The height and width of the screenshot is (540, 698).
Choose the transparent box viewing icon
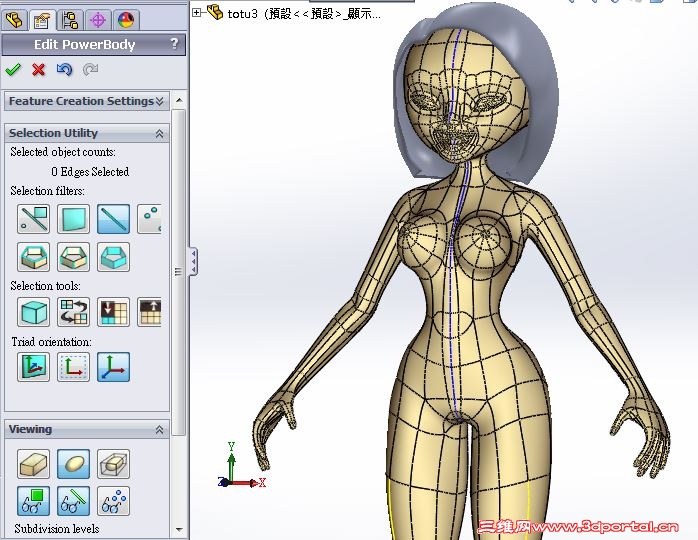(x=114, y=464)
